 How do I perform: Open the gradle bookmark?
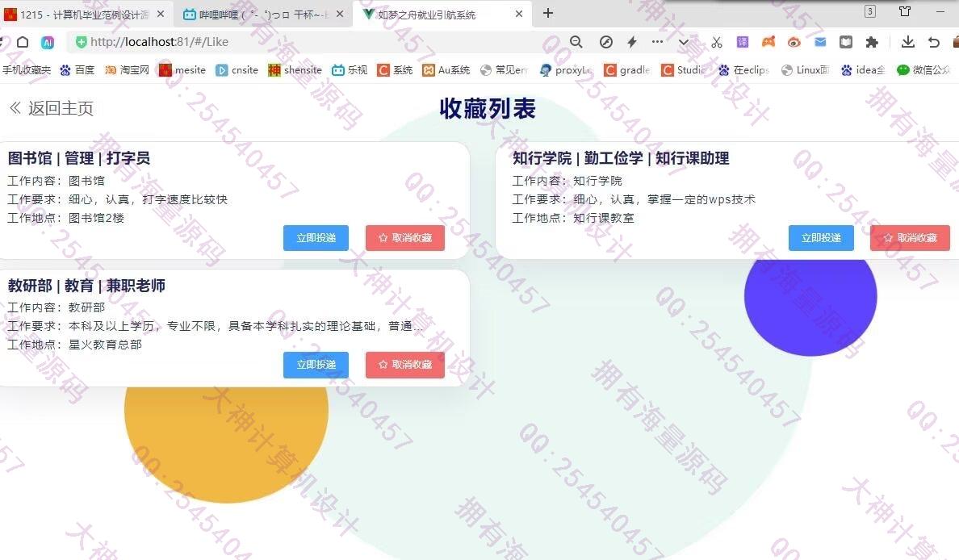[627, 70]
